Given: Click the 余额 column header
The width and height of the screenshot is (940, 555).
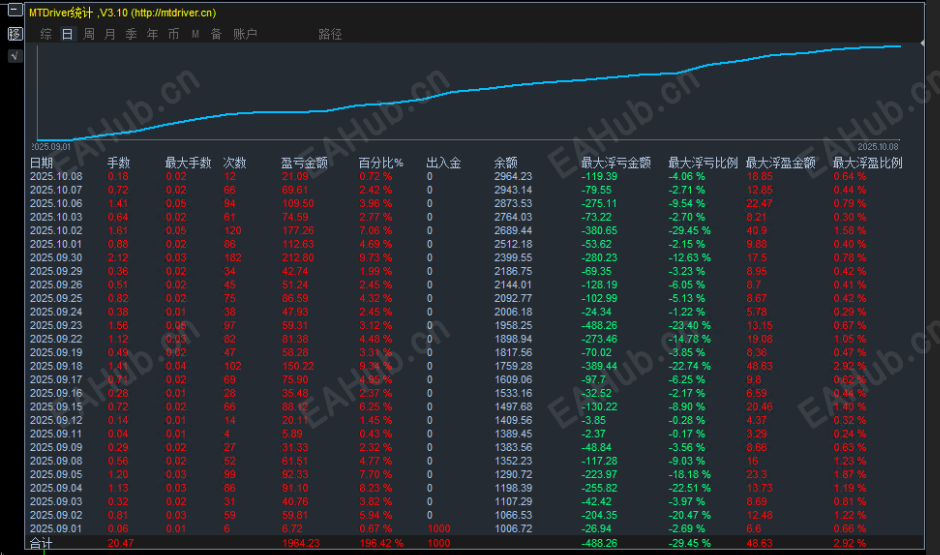Looking at the screenshot, I should coord(505,162).
